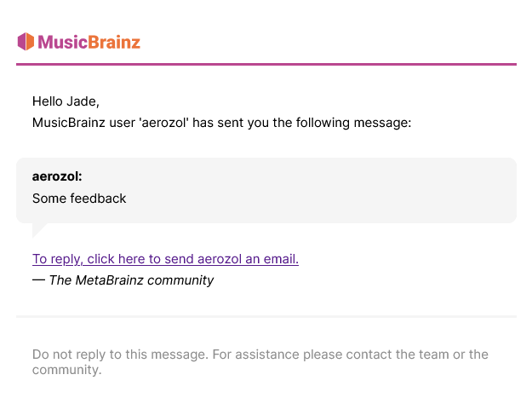Click the words 'To reply,' starting the link
This screenshot has width=532, height=415.
point(57,259)
